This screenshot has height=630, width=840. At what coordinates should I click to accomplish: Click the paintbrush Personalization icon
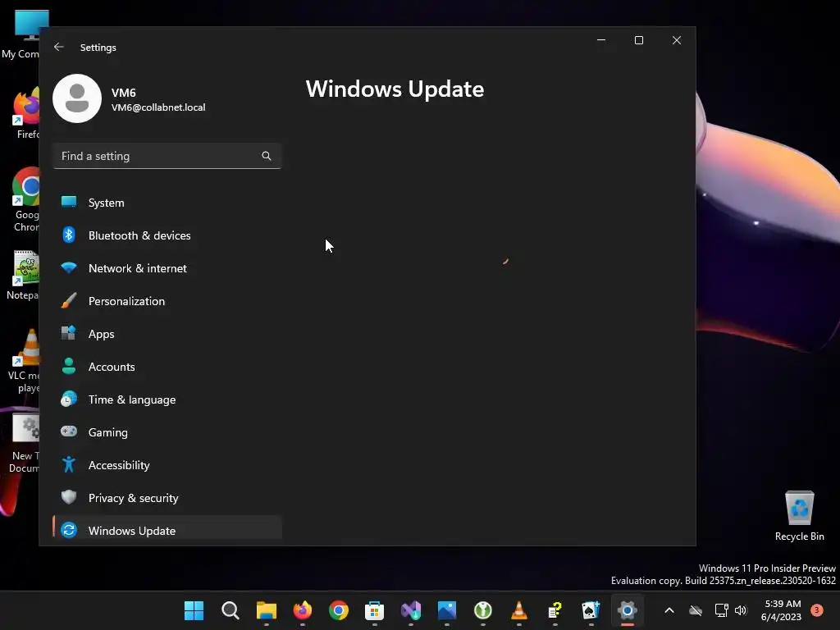(69, 300)
